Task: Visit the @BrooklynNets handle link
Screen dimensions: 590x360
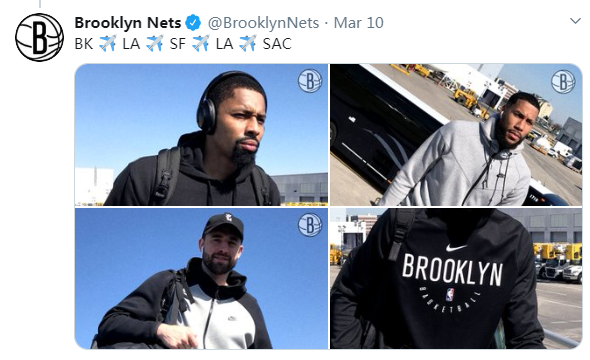Action: click(263, 23)
